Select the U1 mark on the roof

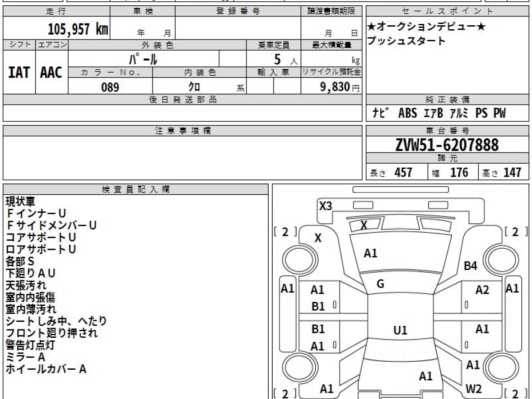[x=400, y=330]
